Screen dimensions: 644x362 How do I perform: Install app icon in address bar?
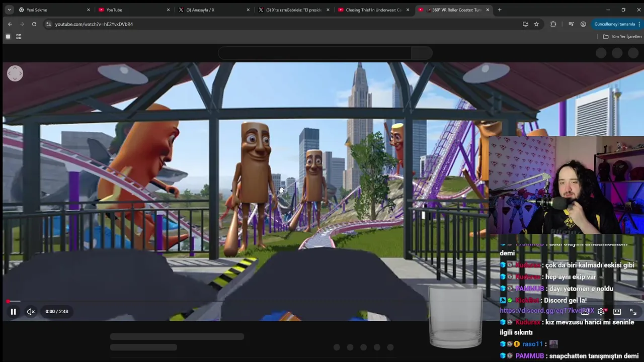click(525, 24)
